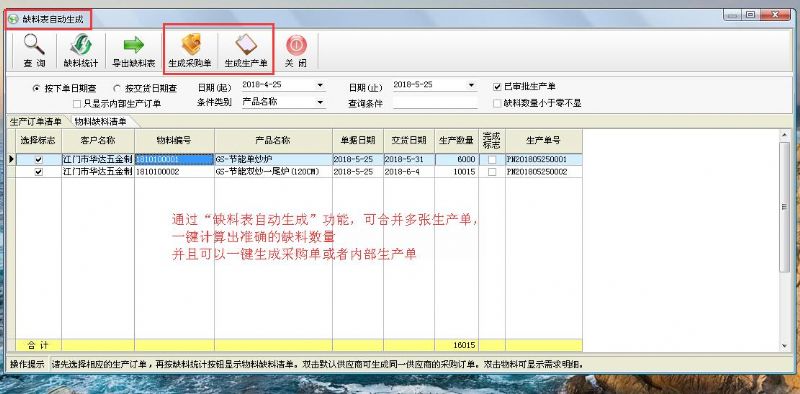Enable 缺料数量小于零不显 checkbox
The width and height of the screenshot is (800, 394).
tap(497, 103)
